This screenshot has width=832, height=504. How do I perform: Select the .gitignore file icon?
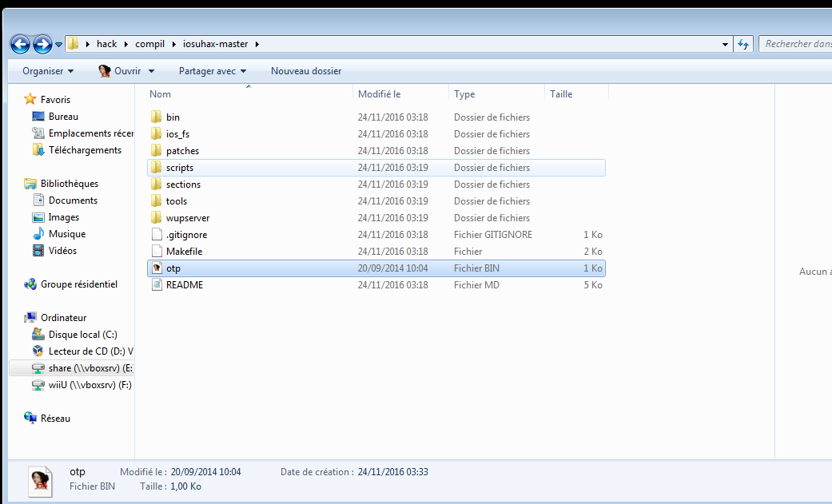[x=157, y=235]
